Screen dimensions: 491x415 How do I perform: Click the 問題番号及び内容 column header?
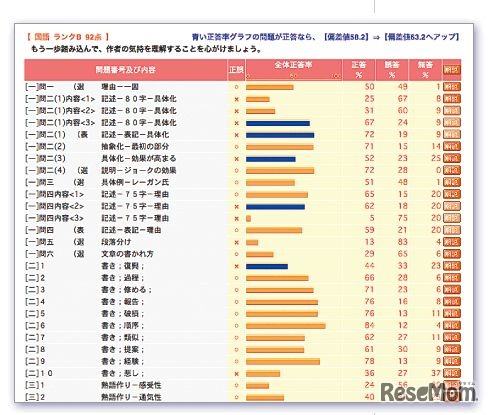pyautogui.click(x=125, y=70)
